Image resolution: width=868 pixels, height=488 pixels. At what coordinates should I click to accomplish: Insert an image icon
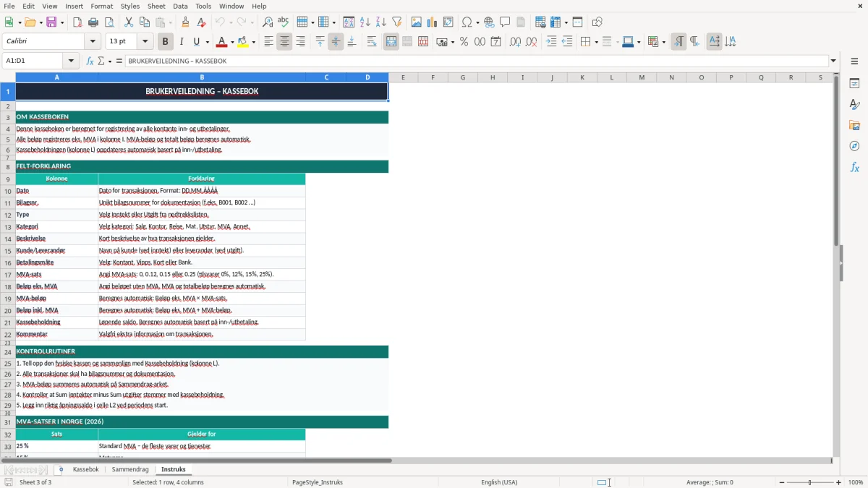pos(417,22)
